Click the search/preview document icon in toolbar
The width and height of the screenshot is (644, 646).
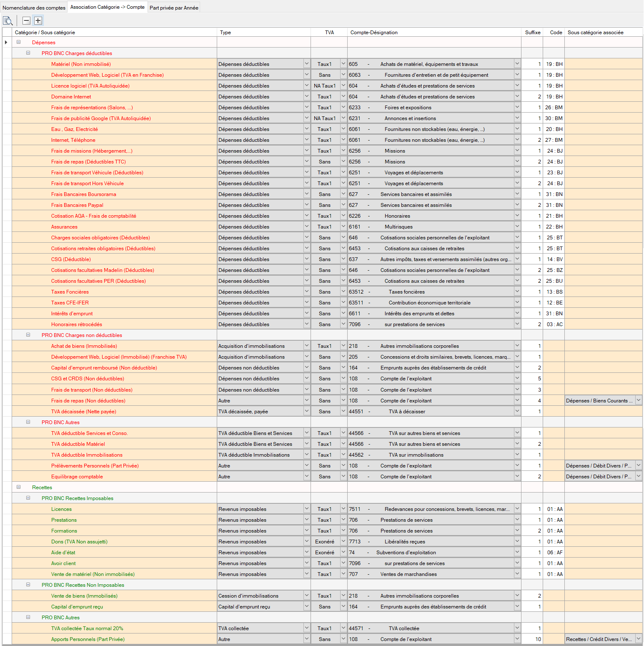coord(8,20)
